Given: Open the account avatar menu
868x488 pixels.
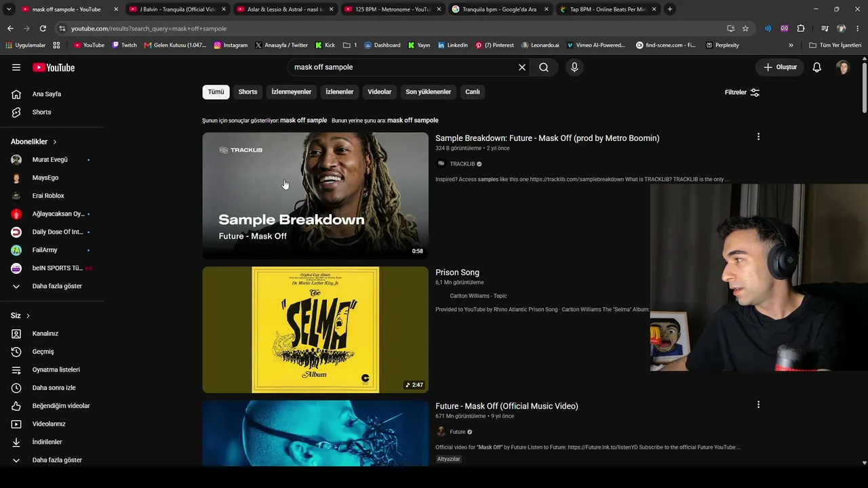Looking at the screenshot, I should 843,67.
